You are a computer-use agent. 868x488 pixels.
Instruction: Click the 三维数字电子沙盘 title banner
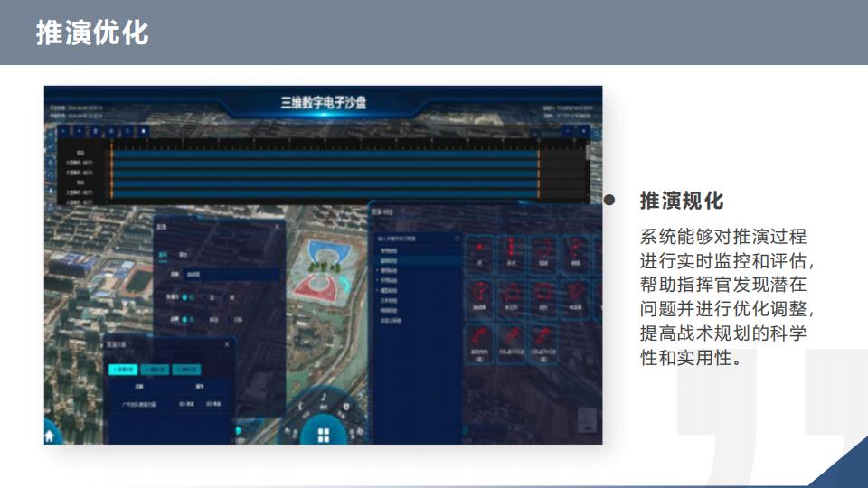(x=324, y=102)
